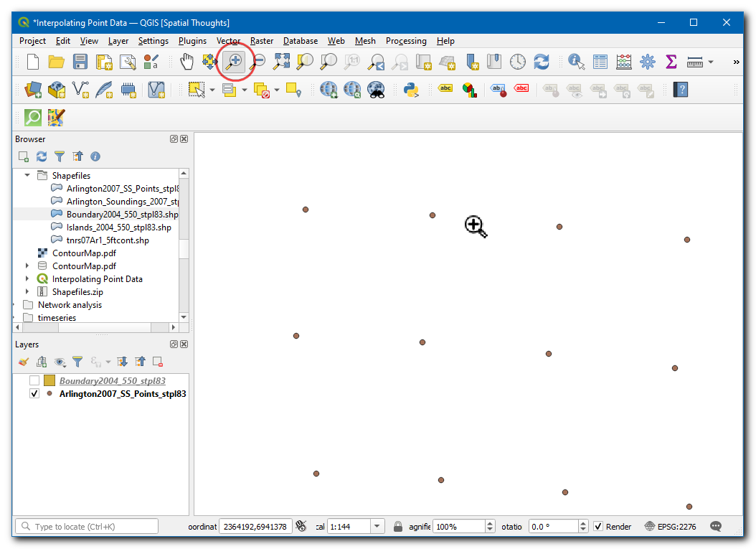Toggle the scale lock icon
This screenshot has width=756, height=549.
(x=398, y=526)
